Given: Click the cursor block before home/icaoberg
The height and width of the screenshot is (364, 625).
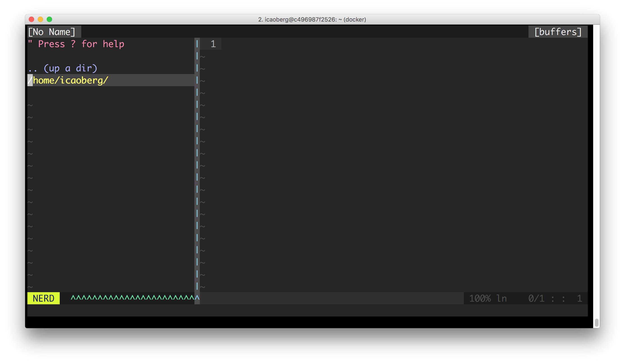Looking at the screenshot, I should tap(30, 80).
